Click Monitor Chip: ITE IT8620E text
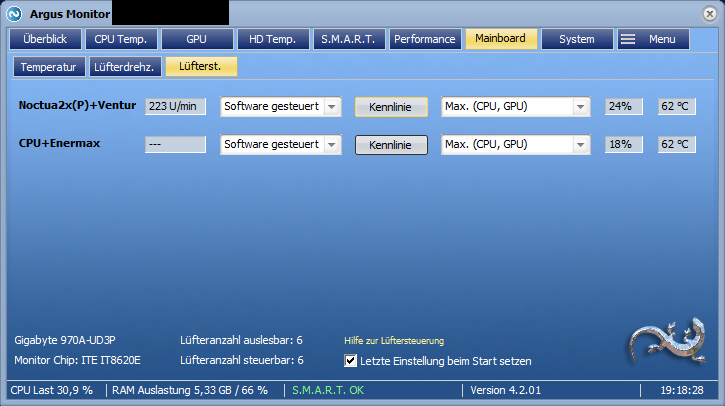This screenshot has width=725, height=406. [x=77, y=360]
